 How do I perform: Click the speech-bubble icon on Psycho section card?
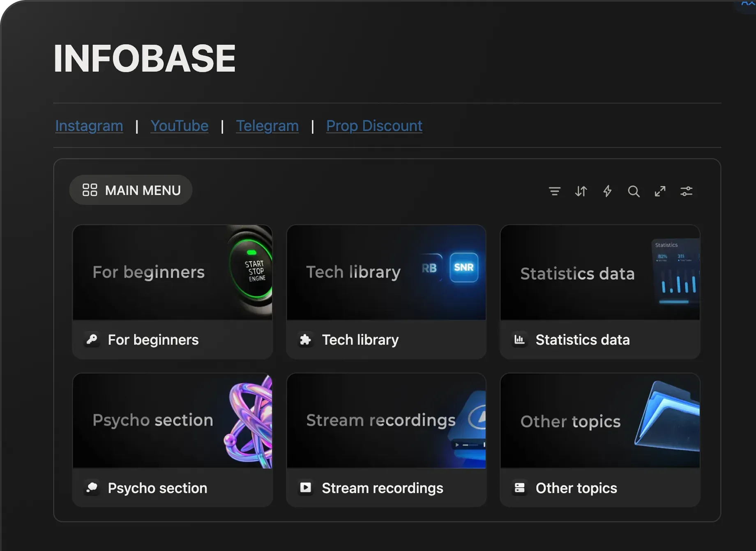coord(92,488)
